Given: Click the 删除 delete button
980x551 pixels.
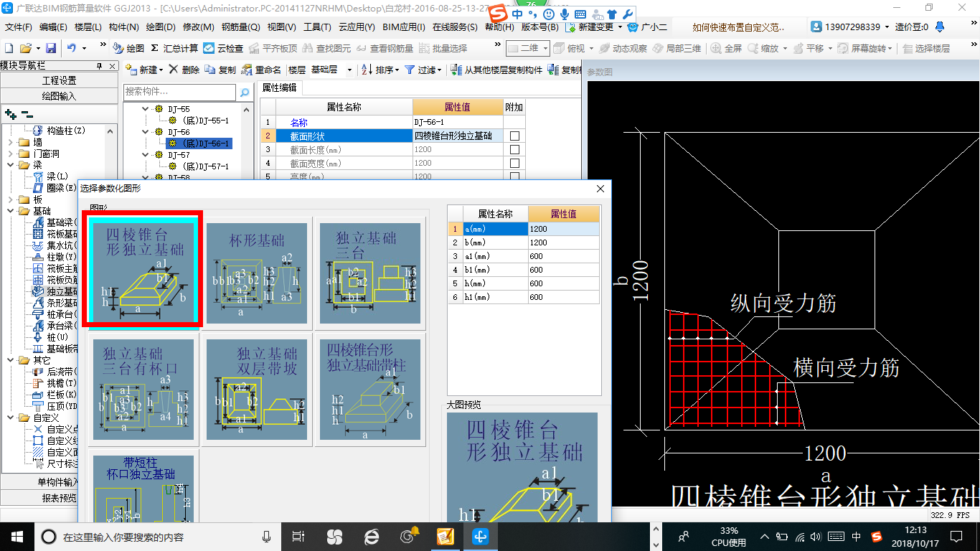Looking at the screenshot, I should [x=184, y=70].
